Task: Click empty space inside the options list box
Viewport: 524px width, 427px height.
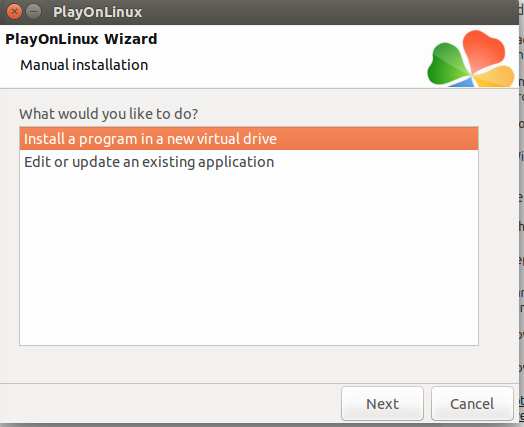Action: 249,259
